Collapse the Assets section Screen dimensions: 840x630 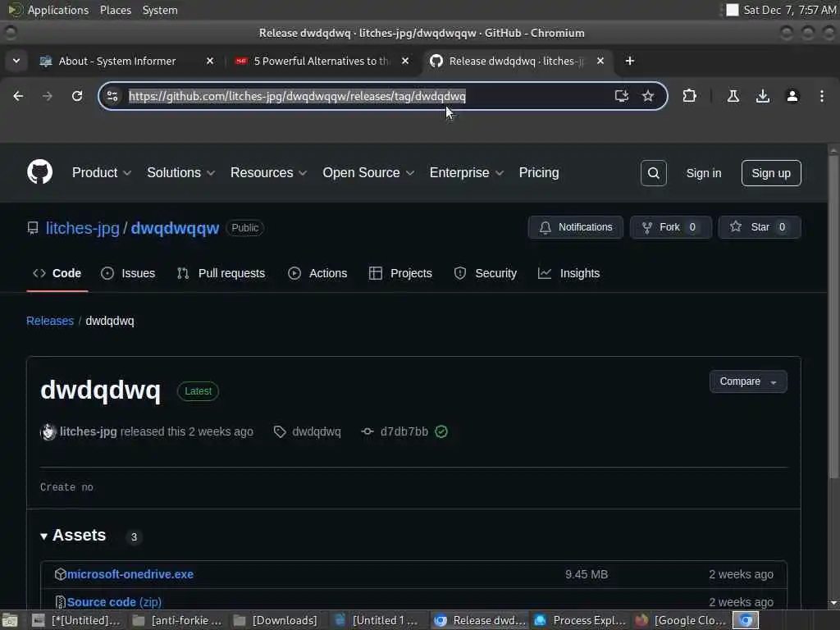pos(73,535)
